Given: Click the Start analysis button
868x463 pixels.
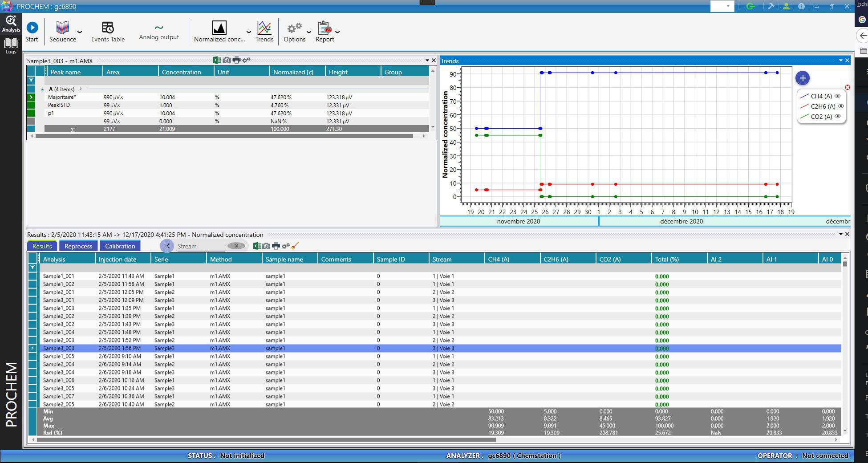Looking at the screenshot, I should [x=32, y=28].
